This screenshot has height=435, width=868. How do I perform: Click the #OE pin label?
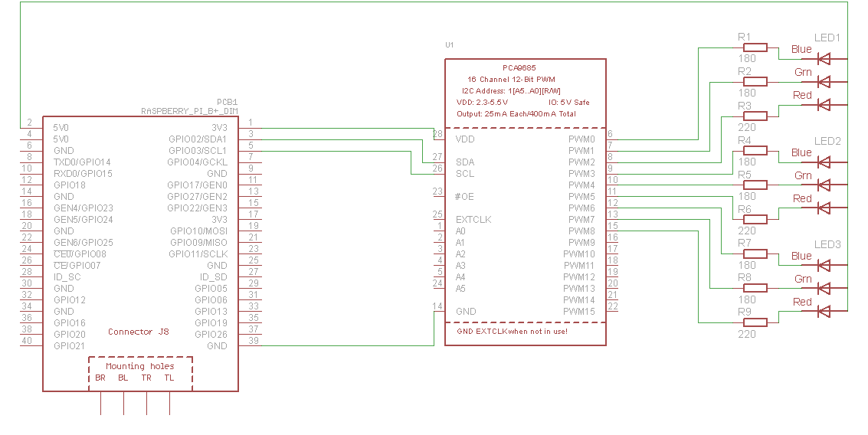[464, 197]
